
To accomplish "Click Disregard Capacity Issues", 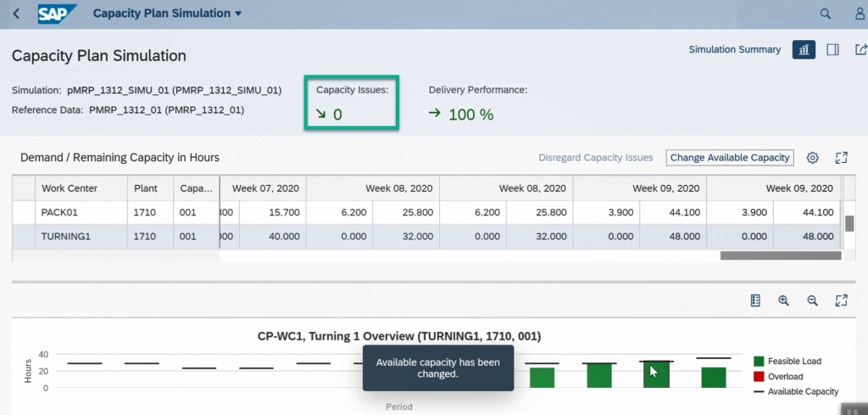I will pyautogui.click(x=596, y=158).
